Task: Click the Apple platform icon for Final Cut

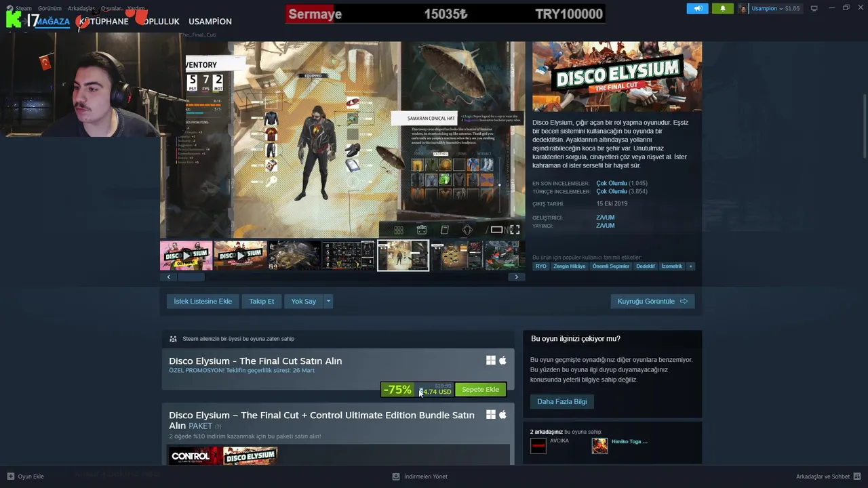Action: pos(502,361)
